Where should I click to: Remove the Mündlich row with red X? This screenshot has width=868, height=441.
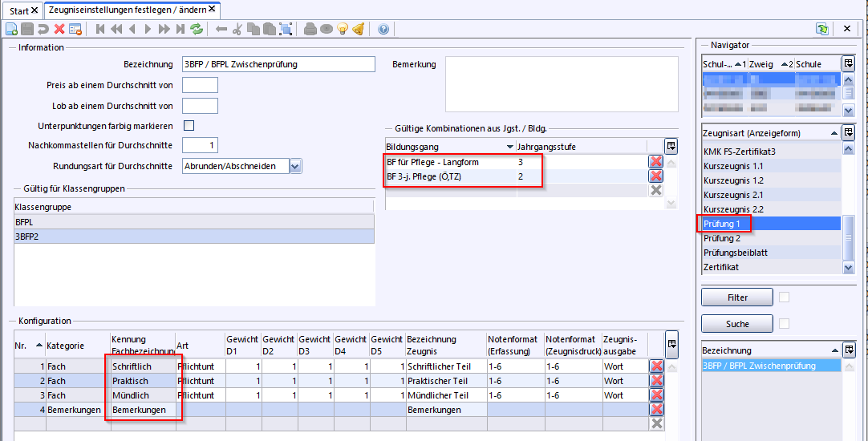[x=656, y=395]
